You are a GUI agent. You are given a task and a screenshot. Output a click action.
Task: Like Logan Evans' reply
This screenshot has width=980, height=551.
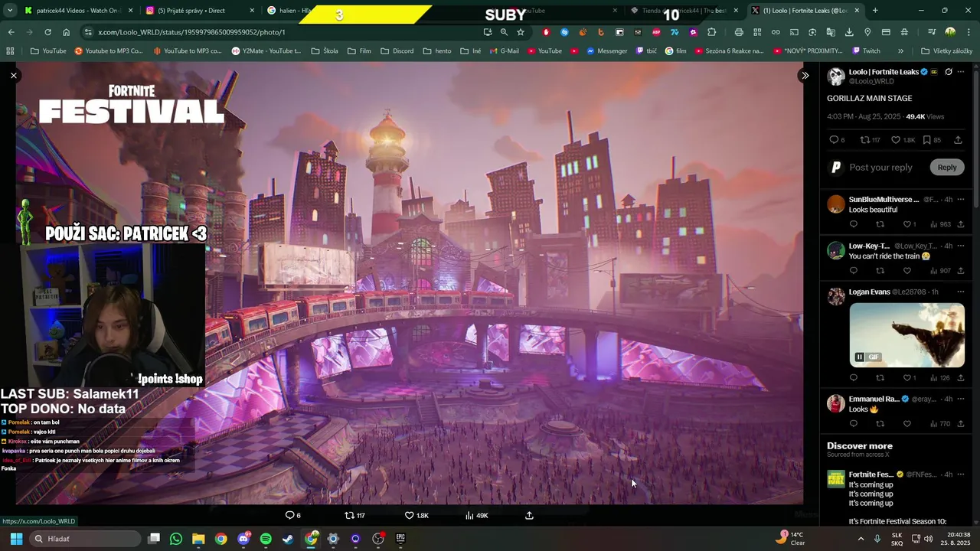pyautogui.click(x=907, y=377)
